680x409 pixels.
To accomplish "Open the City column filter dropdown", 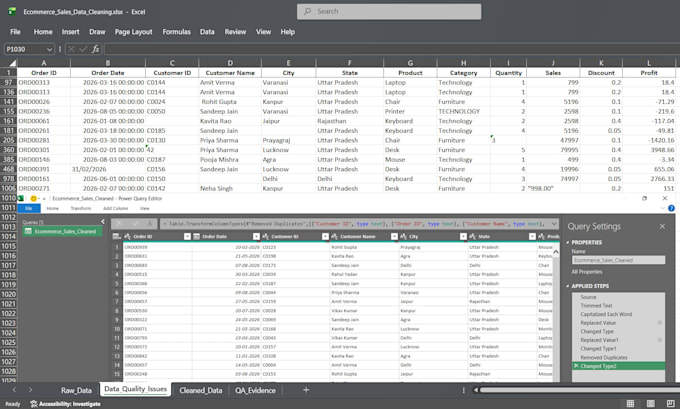I will tap(463, 236).
